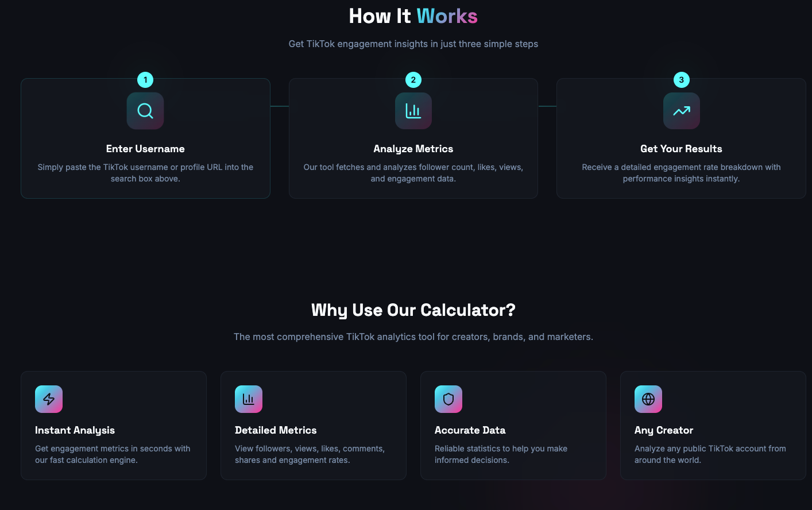Select the magnifying glass search icon
This screenshot has width=812, height=510.
(145, 110)
